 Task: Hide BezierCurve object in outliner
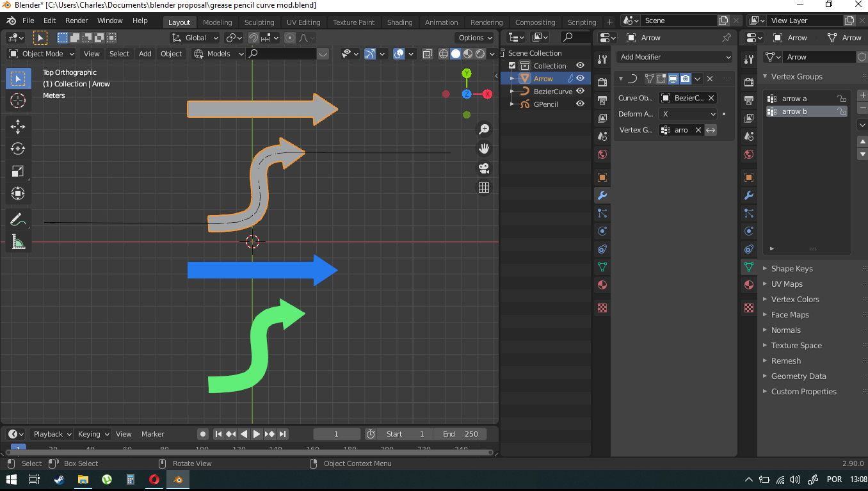(x=581, y=91)
